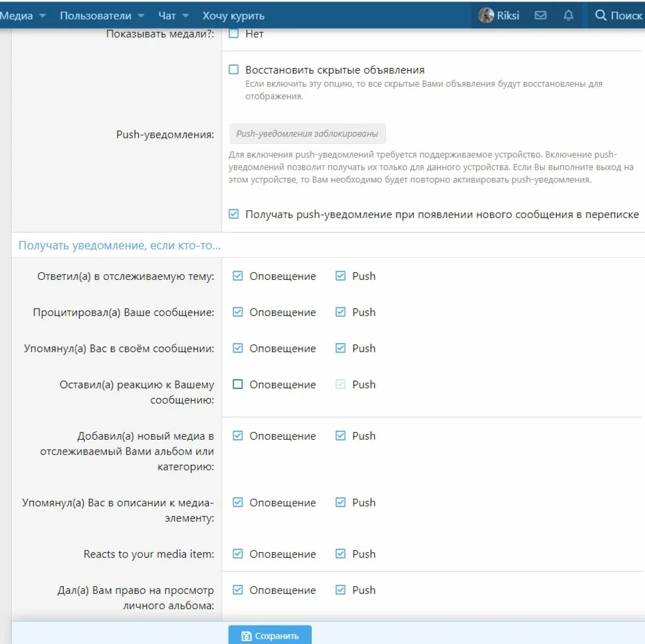Click the Riksi username link
This screenshot has width=645, height=644.
pyautogui.click(x=508, y=15)
